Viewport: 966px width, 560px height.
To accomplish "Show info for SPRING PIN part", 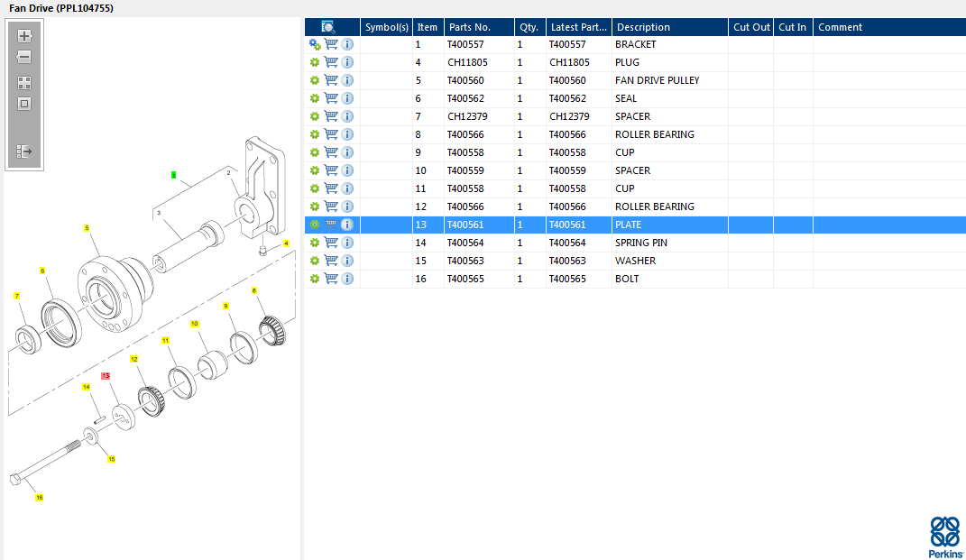I will click(x=347, y=243).
